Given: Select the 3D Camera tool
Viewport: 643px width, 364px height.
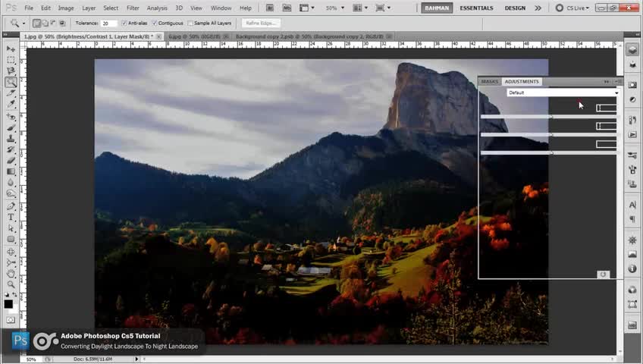Looking at the screenshot, I should click(11, 262).
